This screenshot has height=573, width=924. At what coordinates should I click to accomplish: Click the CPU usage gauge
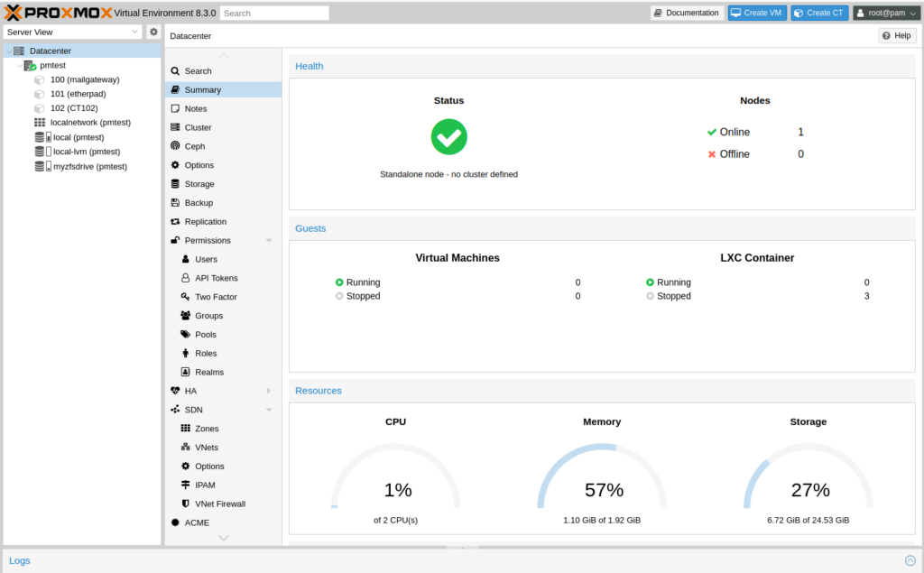click(395, 489)
